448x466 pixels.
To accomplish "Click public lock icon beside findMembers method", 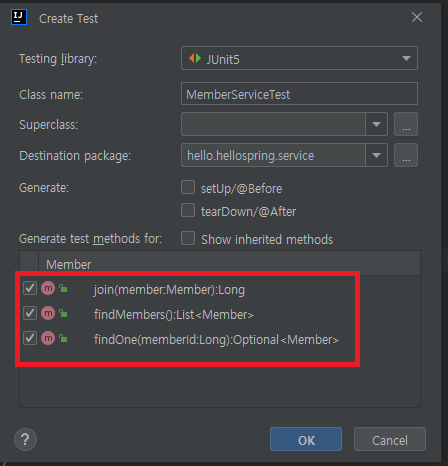I will coord(63,313).
